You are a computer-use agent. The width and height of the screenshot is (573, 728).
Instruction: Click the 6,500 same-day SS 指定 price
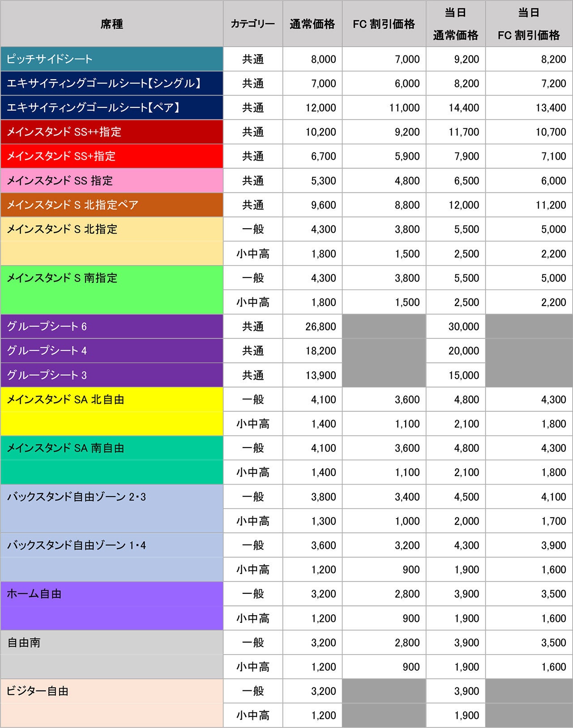click(x=456, y=181)
